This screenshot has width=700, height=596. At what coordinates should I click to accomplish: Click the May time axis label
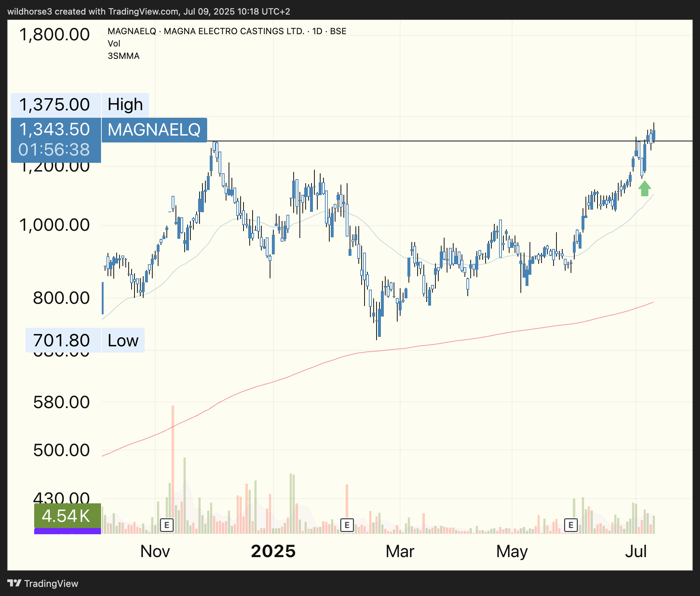(x=512, y=552)
